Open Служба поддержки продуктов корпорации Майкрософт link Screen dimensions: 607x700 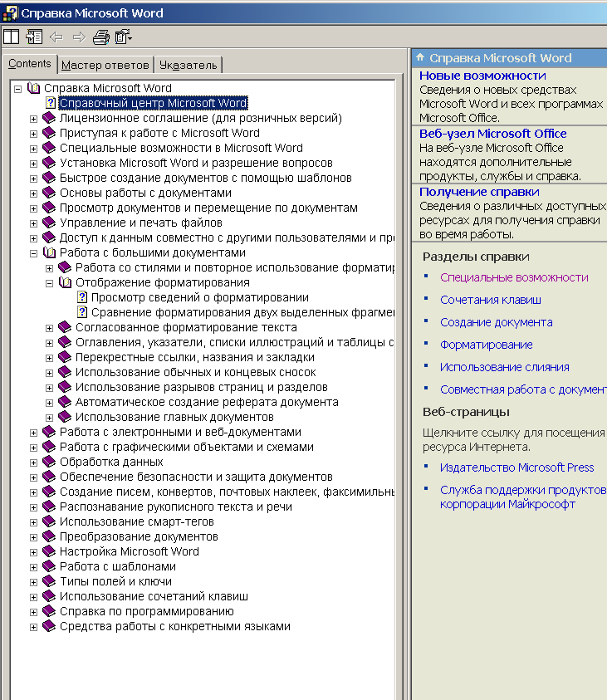click(x=523, y=497)
